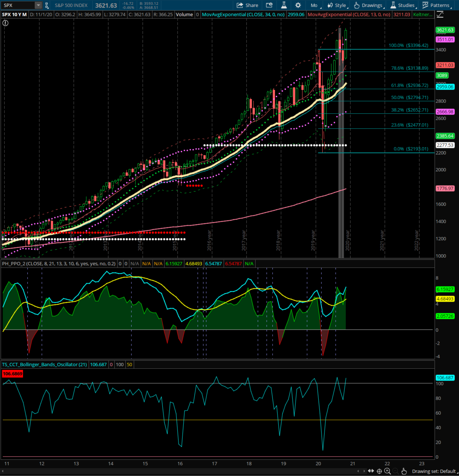Image resolution: width=459 pixels, height=476 pixels.
Task: Expand the SPX symbol dropdown arrow
Action: [38, 5]
